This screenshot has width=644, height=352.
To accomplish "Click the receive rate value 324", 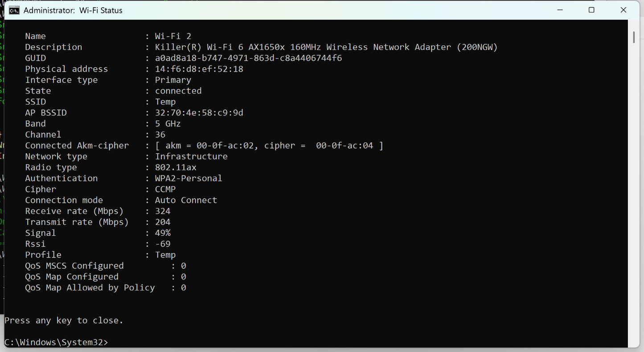I will tap(163, 211).
